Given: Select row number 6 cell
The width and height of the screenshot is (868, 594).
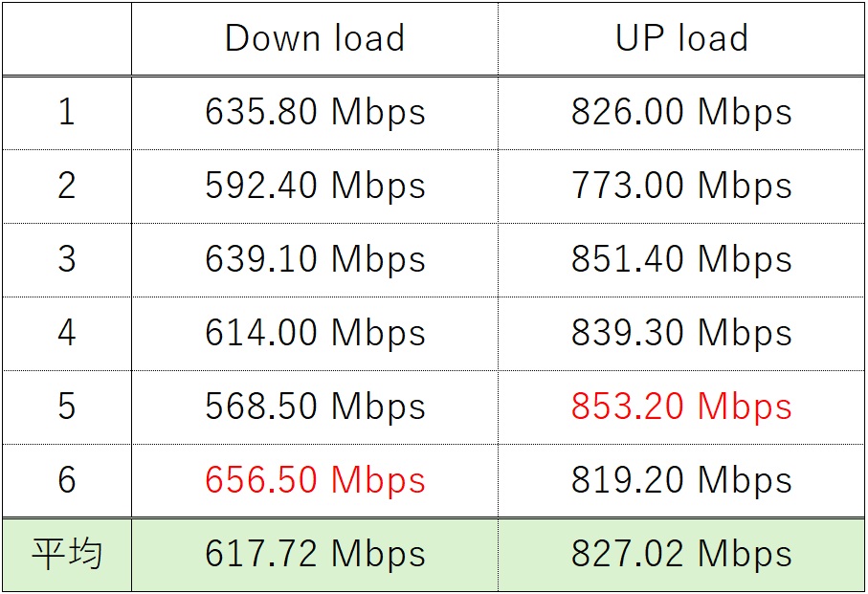Looking at the screenshot, I should tap(66, 480).
